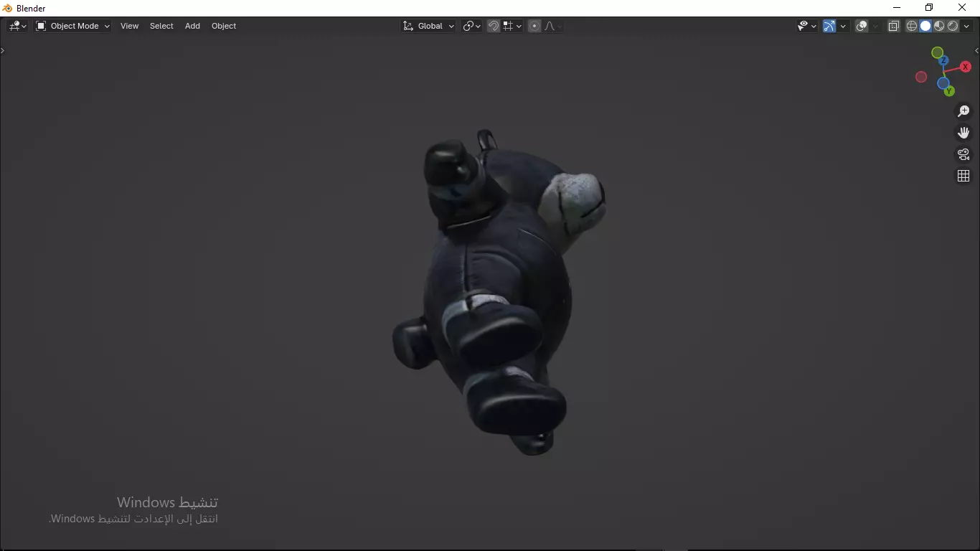Open the Object Mode dropdown
The height and width of the screenshot is (551, 980).
72,26
